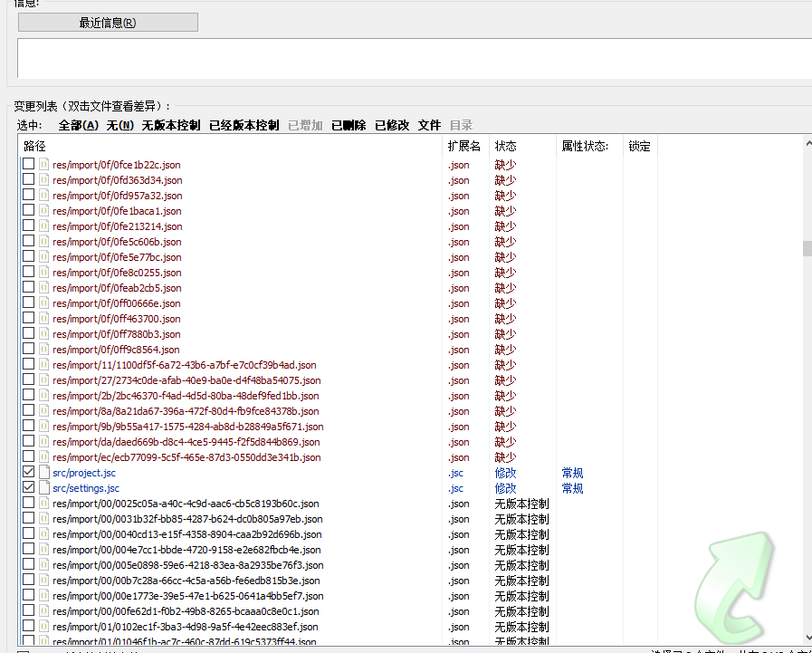Select 已修改 filter link

(x=392, y=125)
